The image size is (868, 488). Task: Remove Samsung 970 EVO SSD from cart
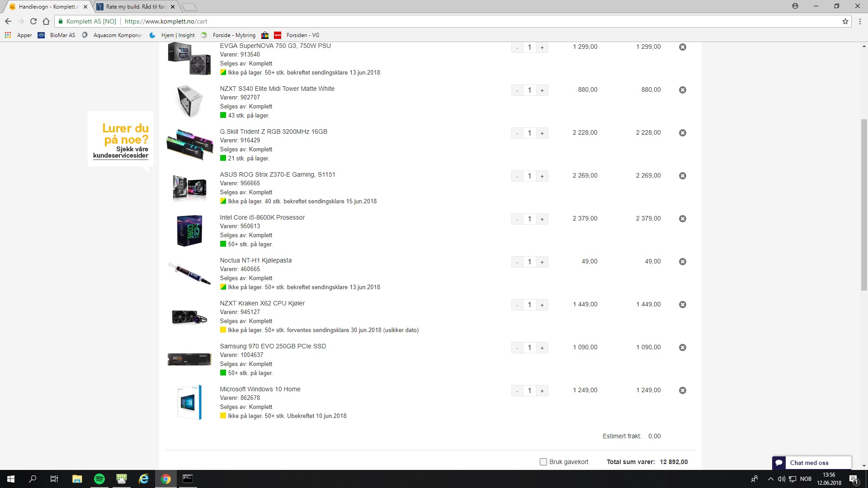tap(683, 347)
